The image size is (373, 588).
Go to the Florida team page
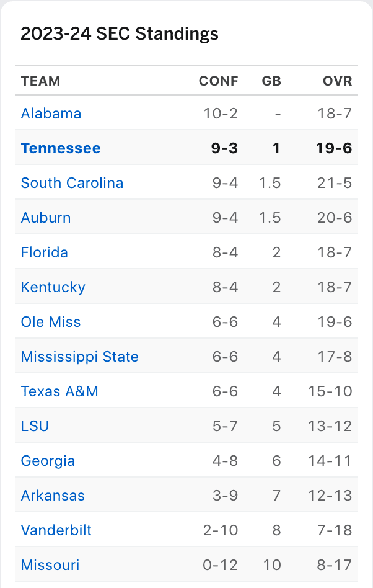coord(45,252)
